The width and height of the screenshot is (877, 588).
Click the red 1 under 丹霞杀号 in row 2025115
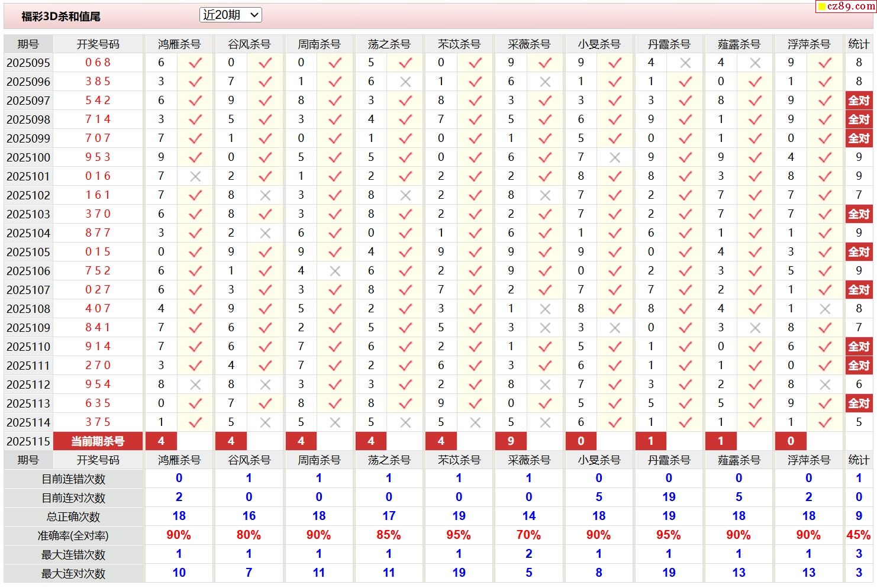coord(651,441)
